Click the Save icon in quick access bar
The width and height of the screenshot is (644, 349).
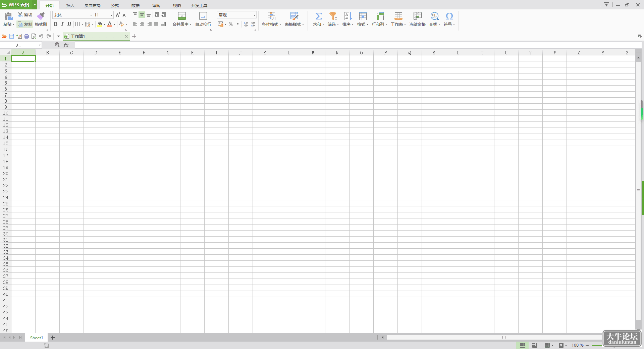coord(12,36)
